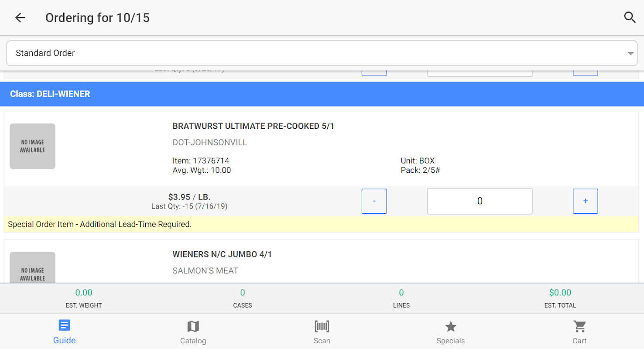Viewport: 644px width, 349px height.
Task: Click the Est. Total amount
Action: tap(560, 293)
